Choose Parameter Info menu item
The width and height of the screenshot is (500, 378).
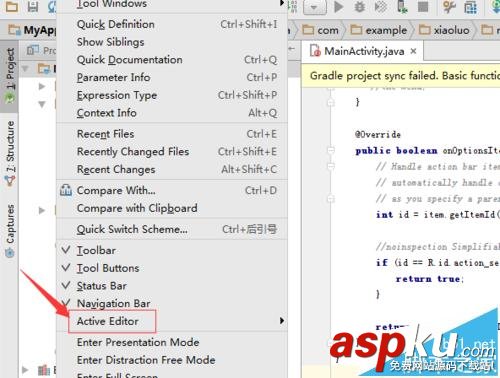[x=172, y=77]
